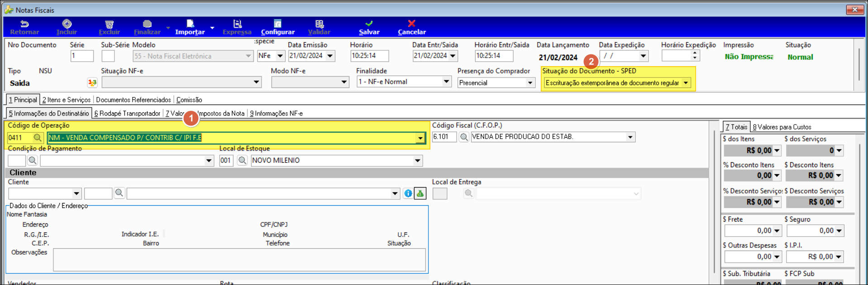Image resolution: width=868 pixels, height=285 pixels.
Task: Click the header area vertical scrollbar
Action: [858, 65]
